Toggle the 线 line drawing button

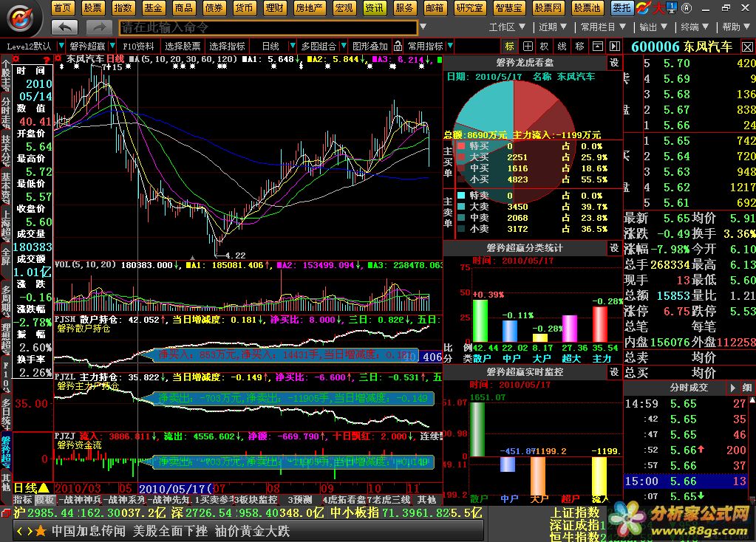click(562, 47)
